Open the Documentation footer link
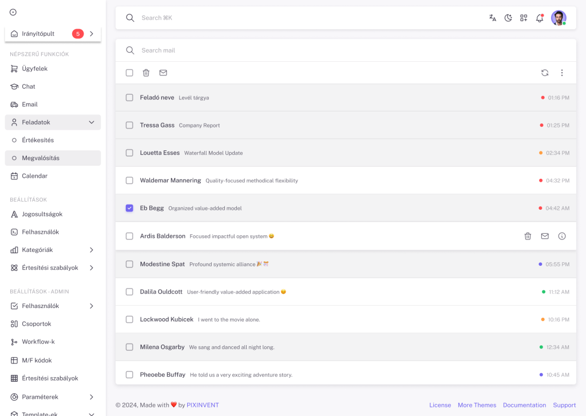 [x=524, y=405]
